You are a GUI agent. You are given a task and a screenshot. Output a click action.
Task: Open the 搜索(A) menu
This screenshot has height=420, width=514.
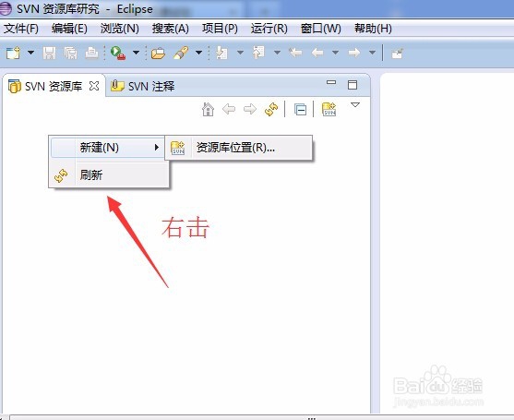(171, 29)
